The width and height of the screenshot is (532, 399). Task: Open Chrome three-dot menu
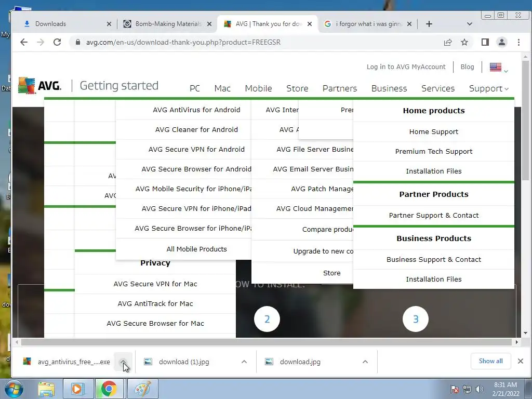[518, 42]
